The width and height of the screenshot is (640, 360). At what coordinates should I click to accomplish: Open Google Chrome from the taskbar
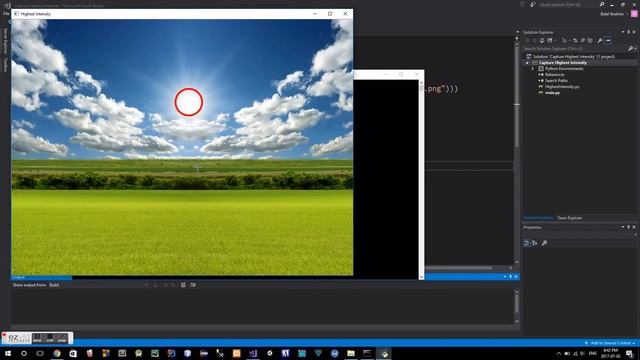57,353
